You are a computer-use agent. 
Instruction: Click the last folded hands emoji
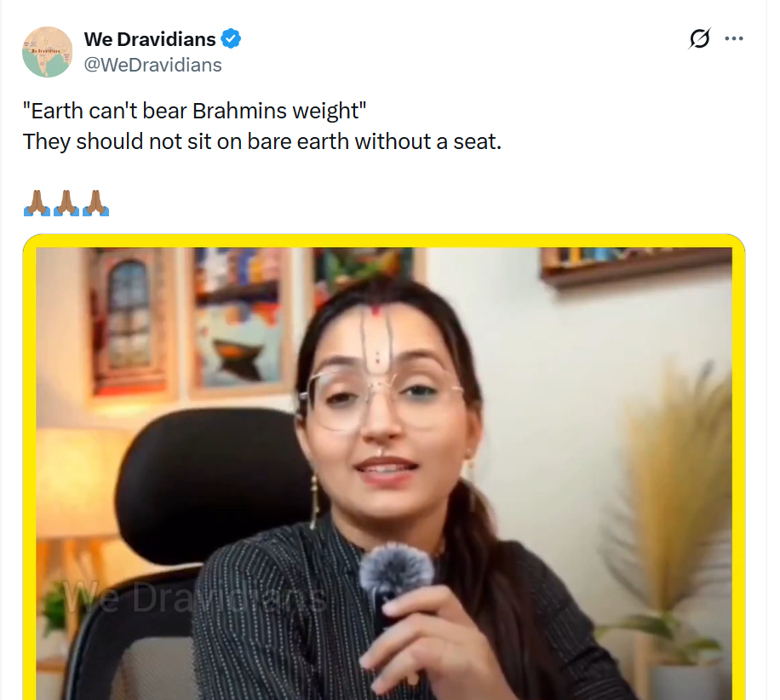pyautogui.click(x=95, y=203)
